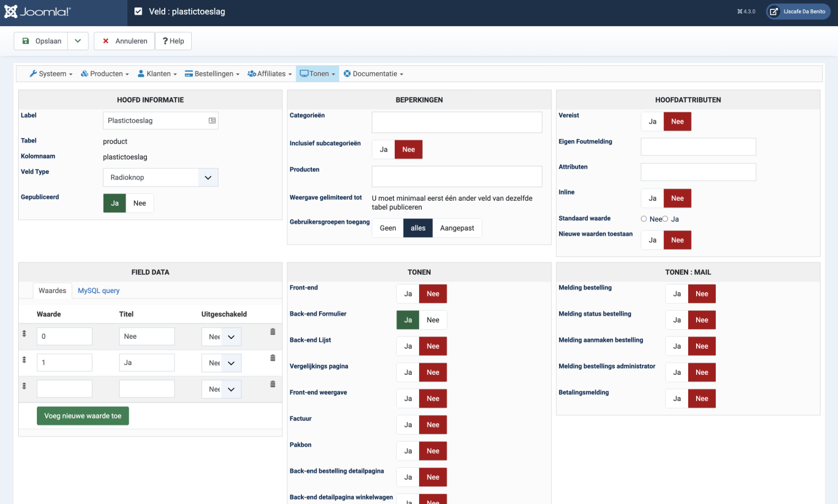Viewport: 838px width, 504px height.
Task: Click the Attributen input field
Action: point(698,172)
